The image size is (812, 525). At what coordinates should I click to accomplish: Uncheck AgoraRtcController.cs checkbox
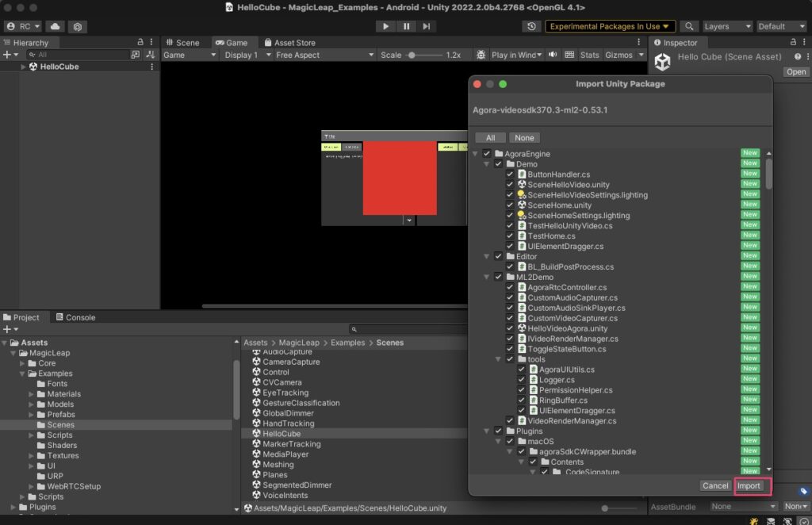click(510, 287)
